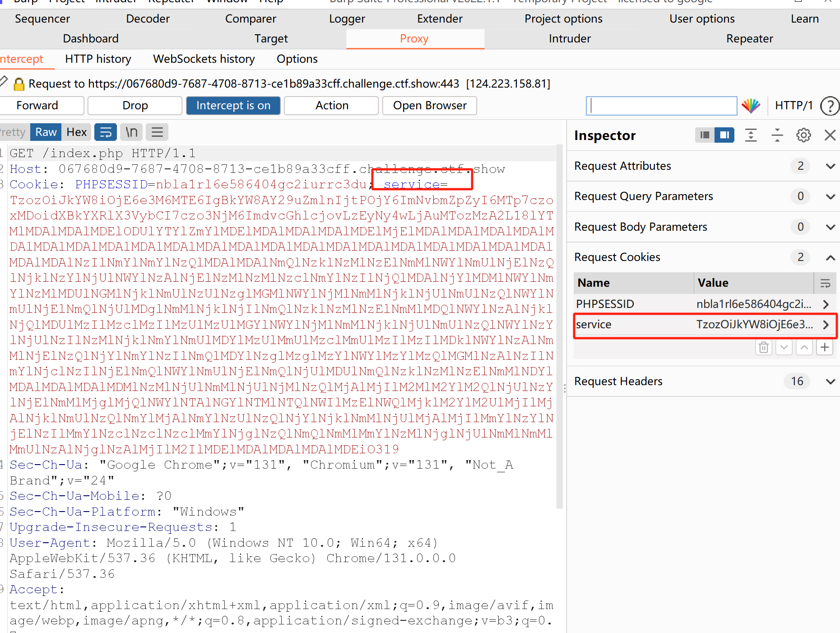Switch to the HTTP history tab
This screenshot has height=633, width=840.
[x=98, y=59]
